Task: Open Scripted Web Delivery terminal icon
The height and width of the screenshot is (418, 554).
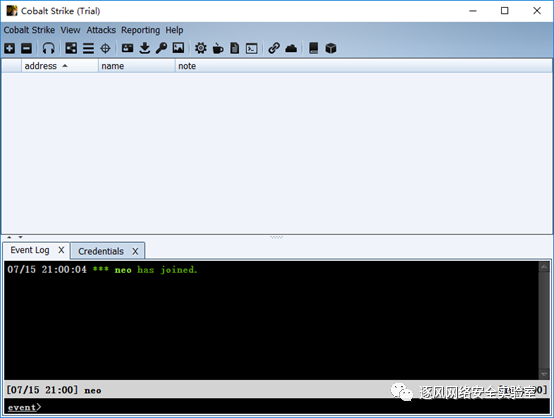Action: (x=252, y=48)
